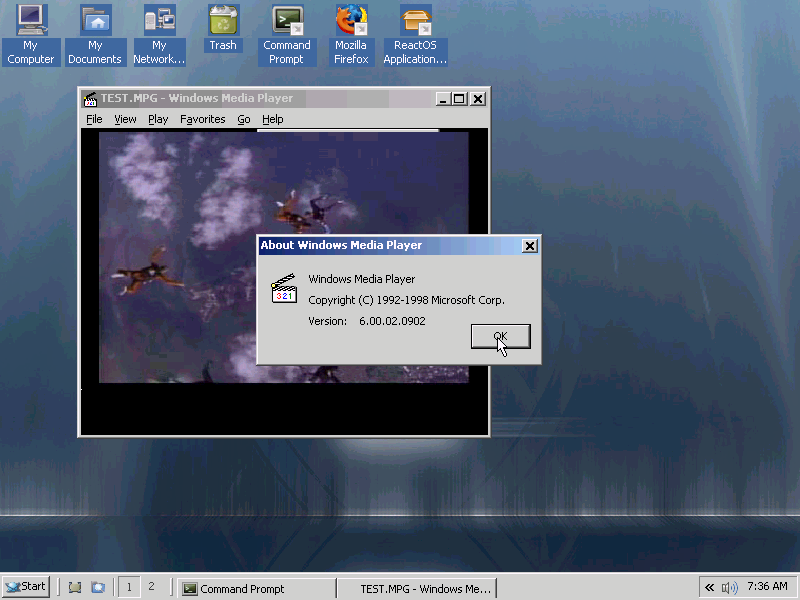The image size is (800, 600).
Task: Open the File menu
Action: pos(94,119)
